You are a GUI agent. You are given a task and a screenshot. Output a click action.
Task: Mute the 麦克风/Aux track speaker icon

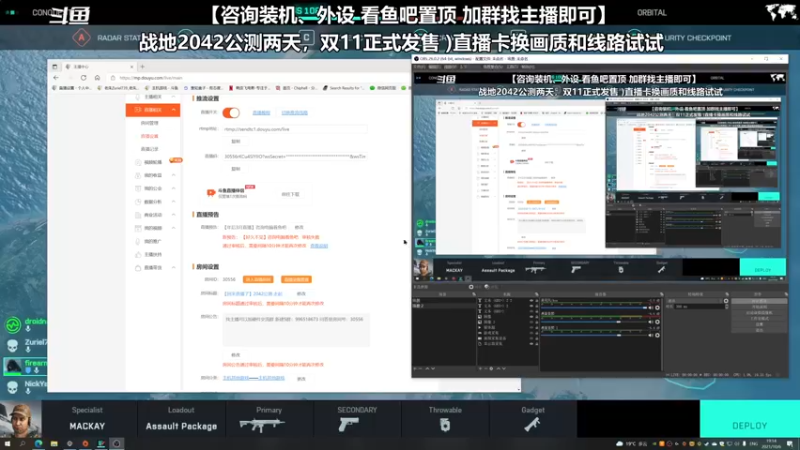tap(651, 308)
